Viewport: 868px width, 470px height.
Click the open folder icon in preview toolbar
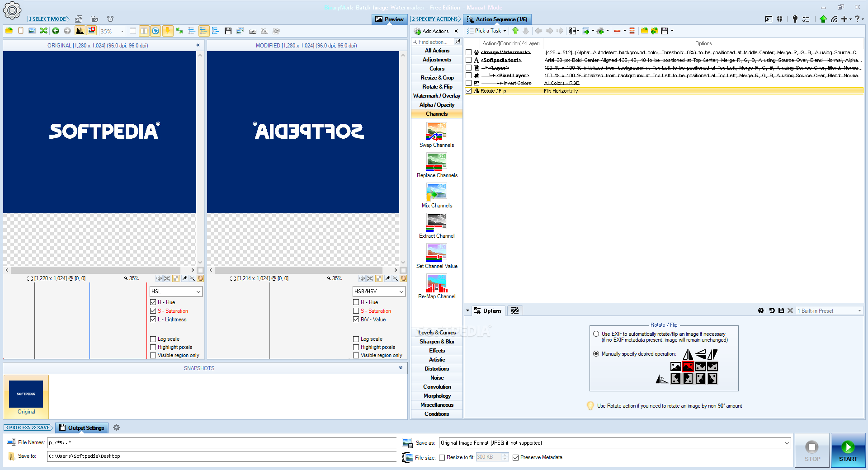pos(9,31)
